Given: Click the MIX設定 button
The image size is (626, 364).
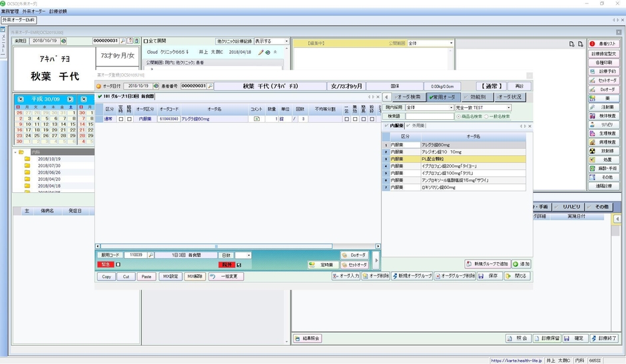Looking at the screenshot, I should (x=170, y=276).
